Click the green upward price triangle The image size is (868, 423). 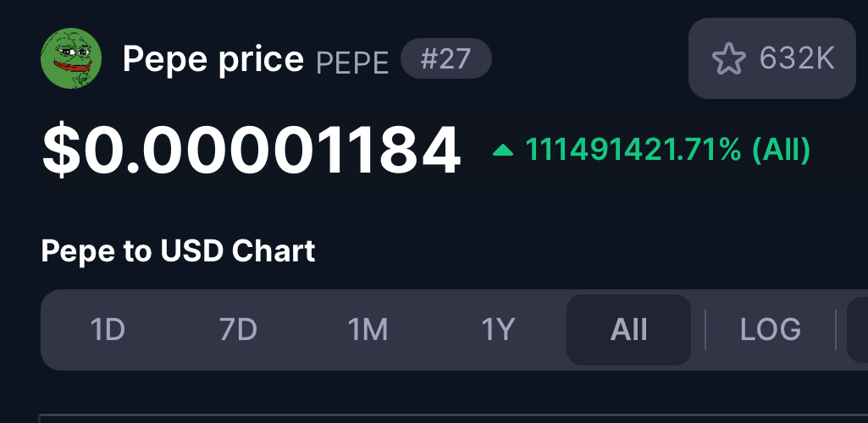click(x=503, y=150)
